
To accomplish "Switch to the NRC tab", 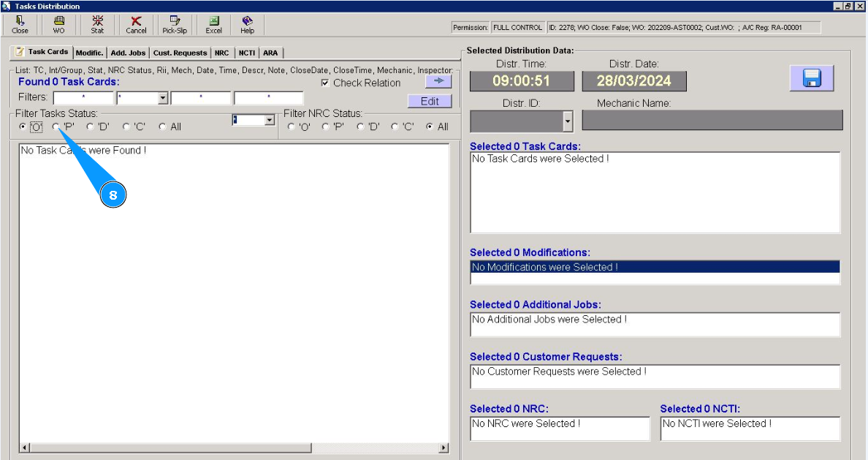I will tap(221, 53).
